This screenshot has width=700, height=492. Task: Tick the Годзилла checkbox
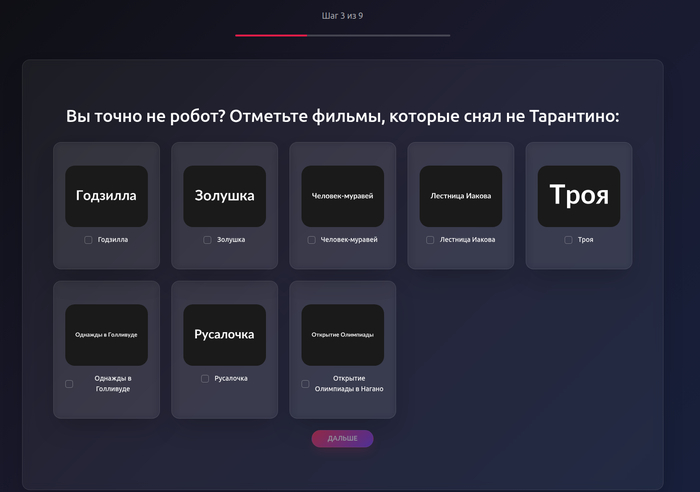(x=89, y=240)
